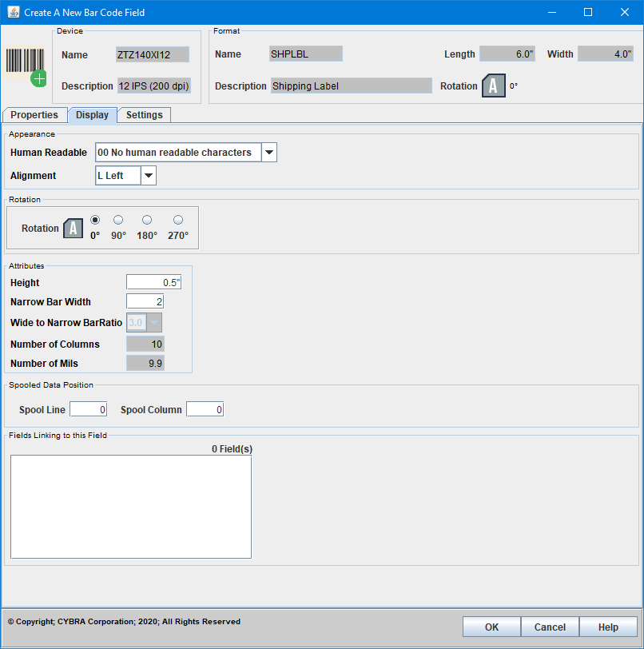Select the 180° rotation radio button
This screenshot has height=649, width=644.
(147, 220)
